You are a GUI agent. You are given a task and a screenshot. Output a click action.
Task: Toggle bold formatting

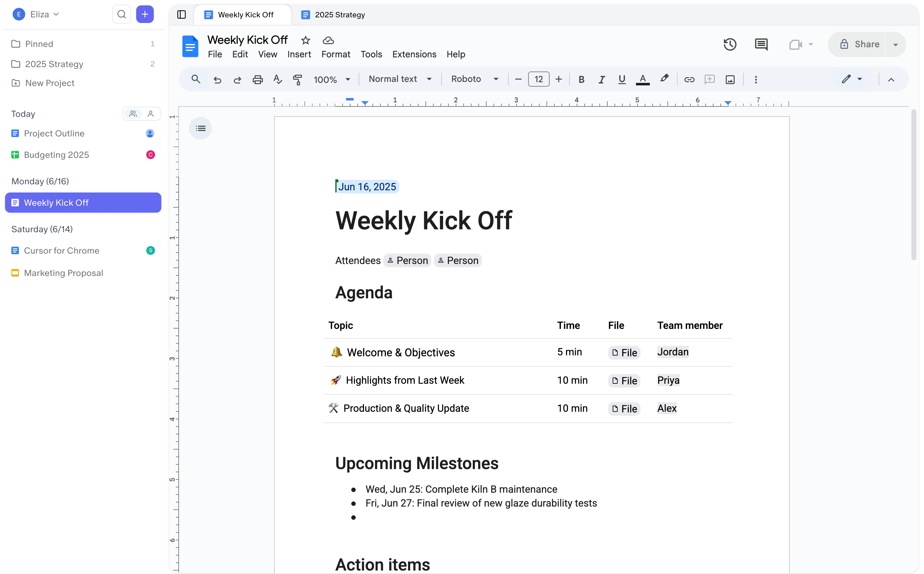pyautogui.click(x=581, y=79)
